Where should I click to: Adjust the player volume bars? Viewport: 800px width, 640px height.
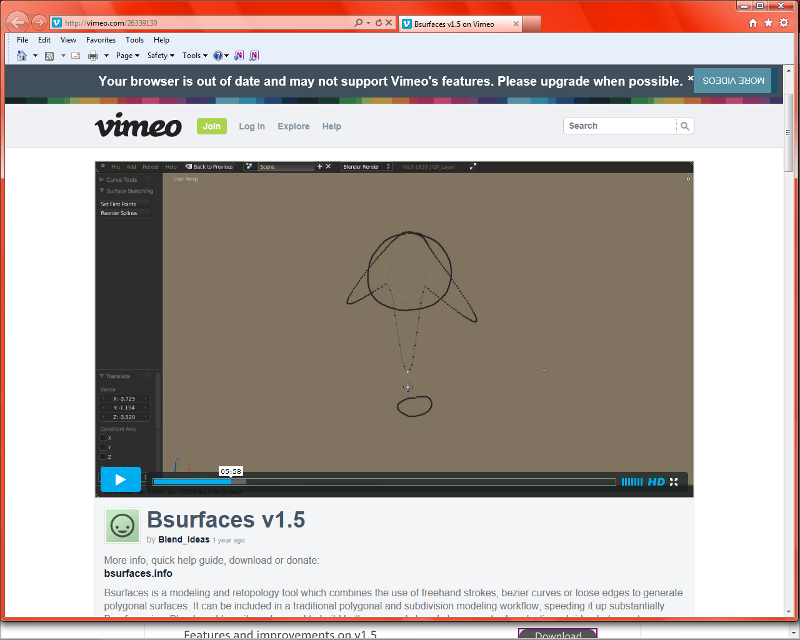point(632,482)
